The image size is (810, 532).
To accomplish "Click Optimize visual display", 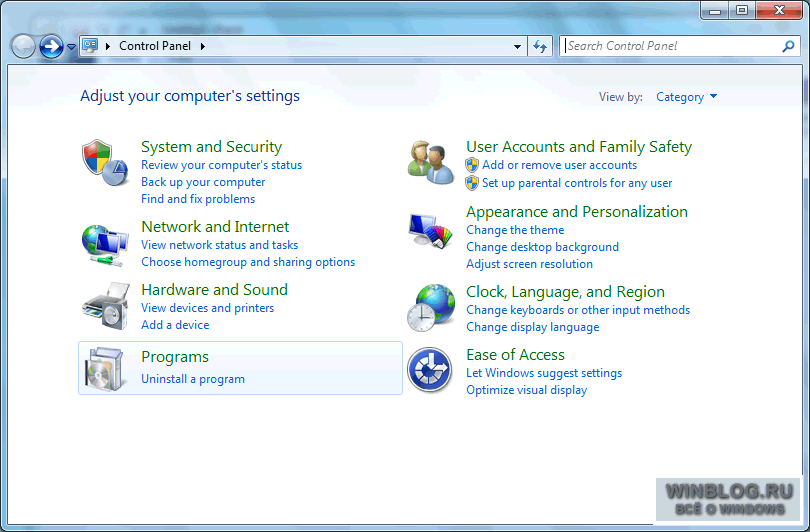I will click(526, 390).
